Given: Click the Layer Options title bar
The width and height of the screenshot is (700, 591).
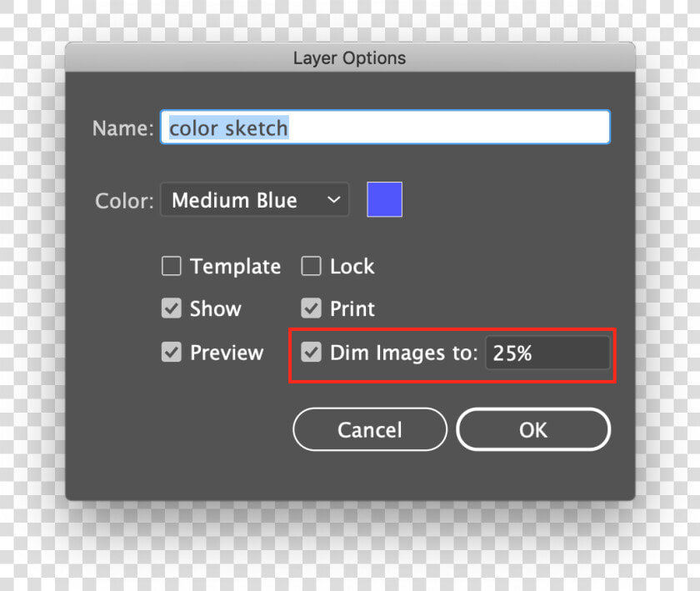Looking at the screenshot, I should pos(350,58).
